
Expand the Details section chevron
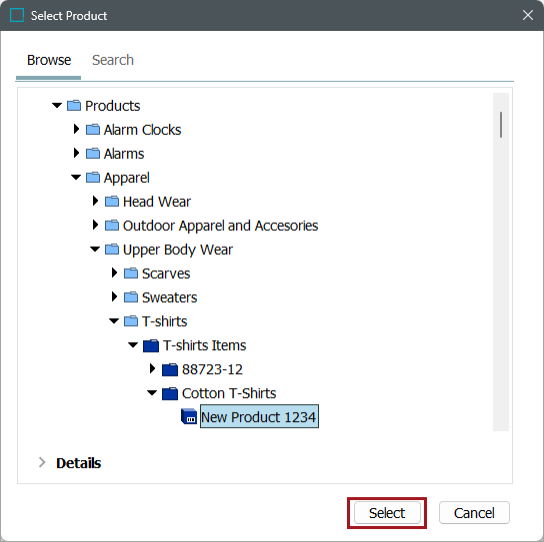coord(42,462)
